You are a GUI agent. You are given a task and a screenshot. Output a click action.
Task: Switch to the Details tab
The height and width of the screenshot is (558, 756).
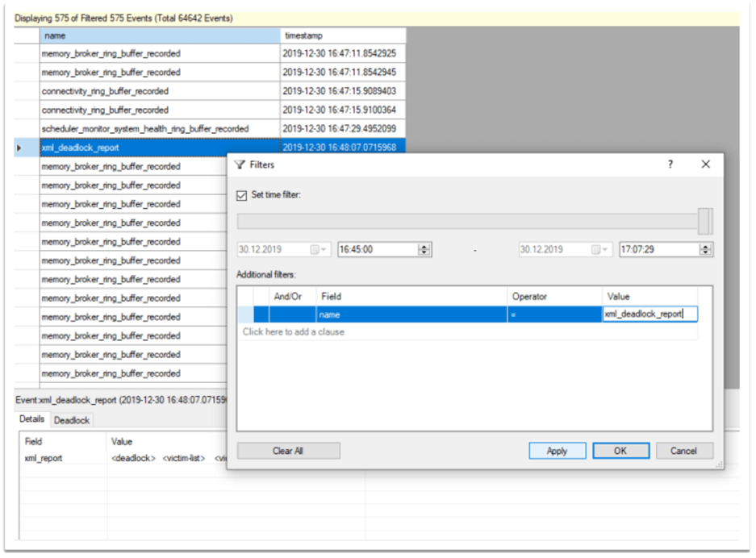tap(31, 419)
